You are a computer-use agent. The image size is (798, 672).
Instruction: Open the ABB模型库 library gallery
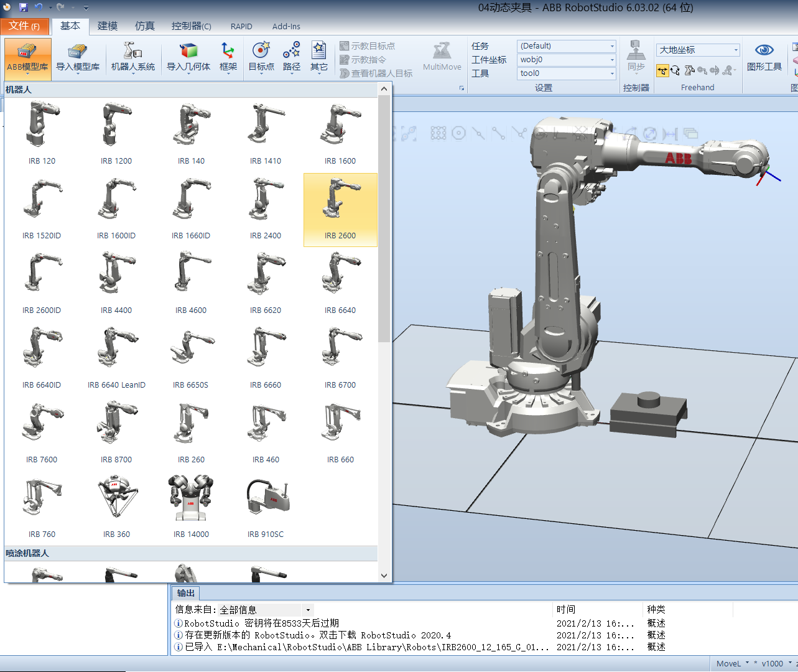pos(27,59)
